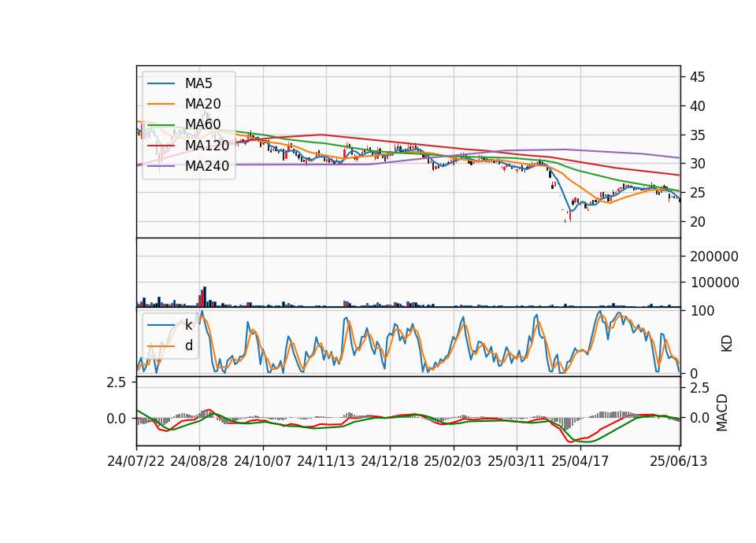Click the MA20 legend label
Viewport: 756px width, 543px height.
pos(202,104)
